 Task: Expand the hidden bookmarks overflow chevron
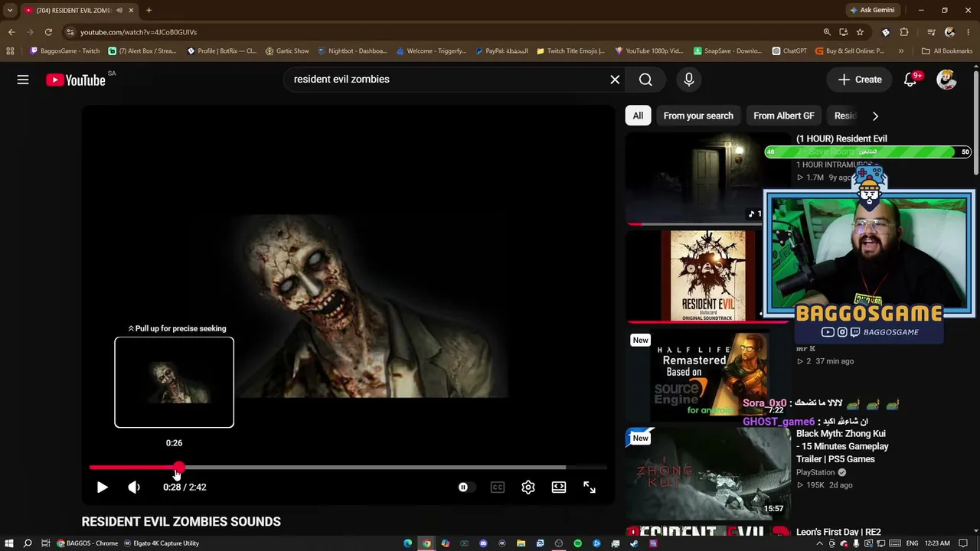pyautogui.click(x=901, y=51)
